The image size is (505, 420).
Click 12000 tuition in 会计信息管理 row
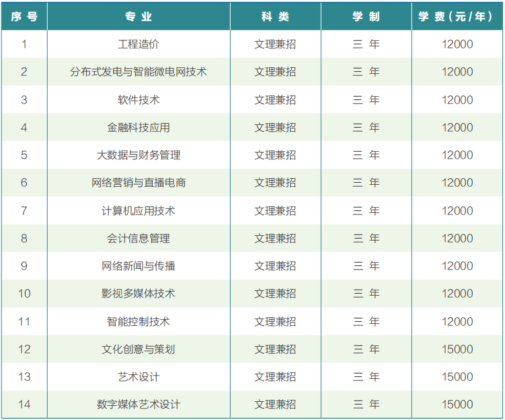[x=457, y=239]
